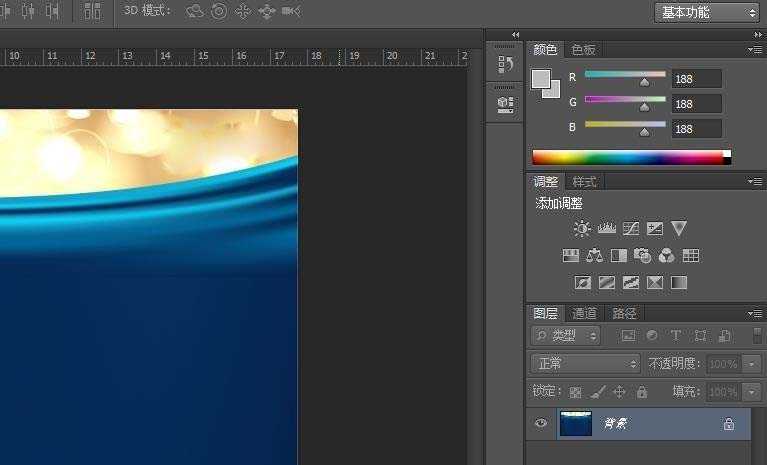Image resolution: width=767 pixels, height=465 pixels.
Task: Add a Curves adjustment layer
Action: pos(631,229)
